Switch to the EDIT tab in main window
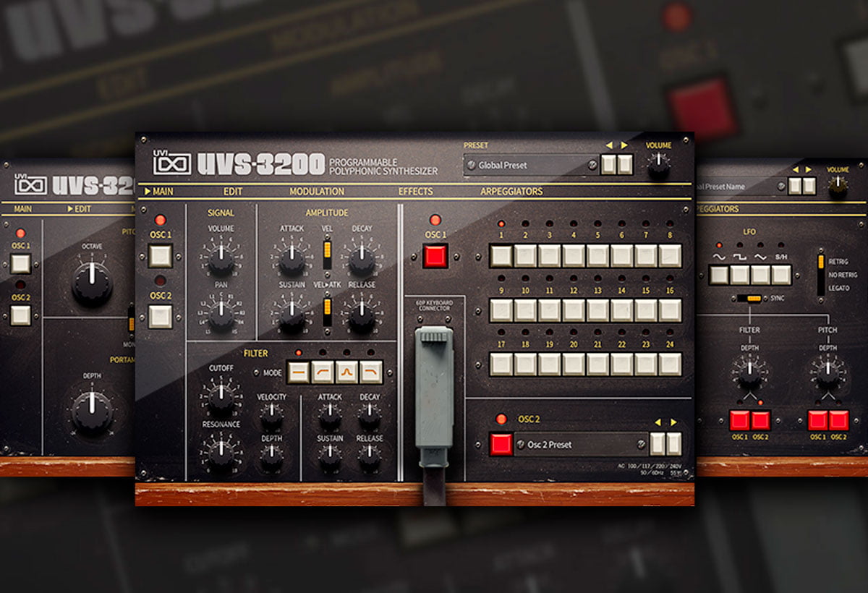Image resolution: width=868 pixels, height=593 pixels. tap(233, 192)
